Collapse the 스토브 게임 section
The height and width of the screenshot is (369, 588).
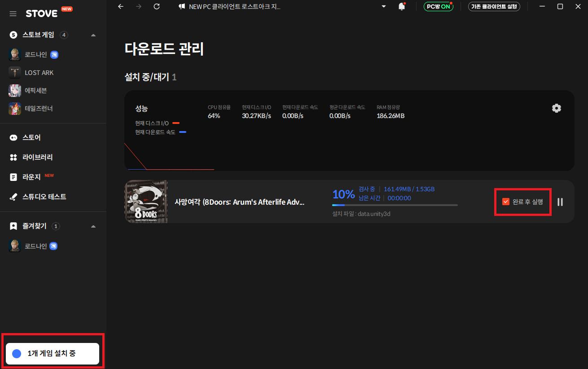pyautogui.click(x=93, y=35)
